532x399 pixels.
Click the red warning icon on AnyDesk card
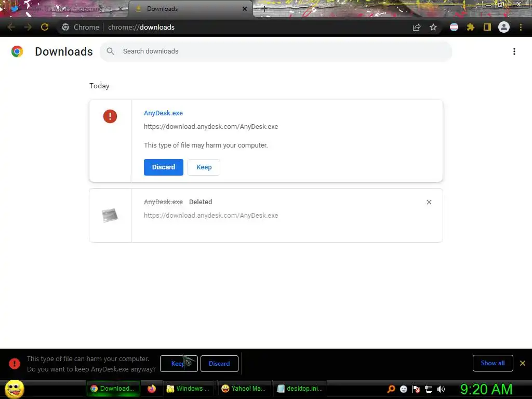(110, 116)
